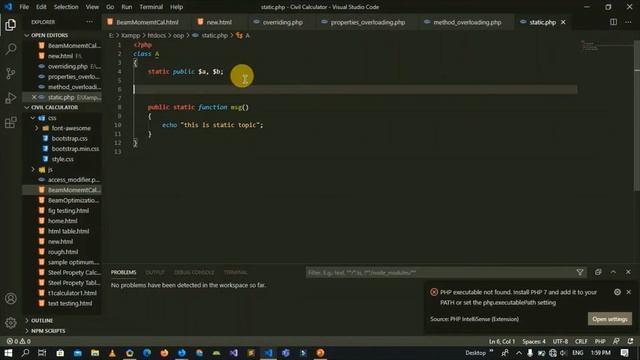Open the Search view in activity bar

pos(11,49)
